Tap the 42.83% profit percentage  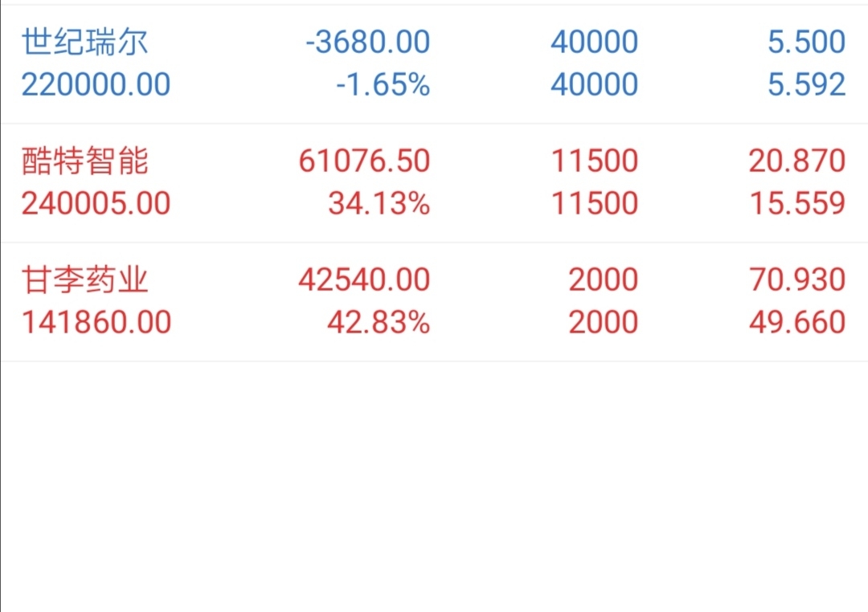coord(379,322)
